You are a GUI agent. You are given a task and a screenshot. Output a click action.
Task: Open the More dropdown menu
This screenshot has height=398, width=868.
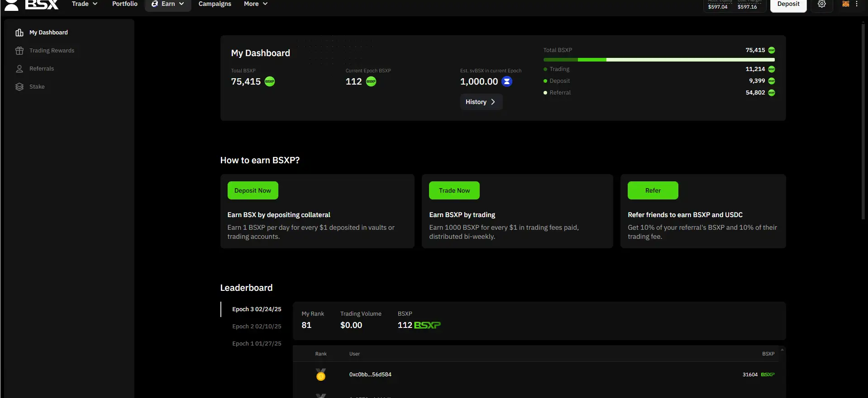[256, 4]
